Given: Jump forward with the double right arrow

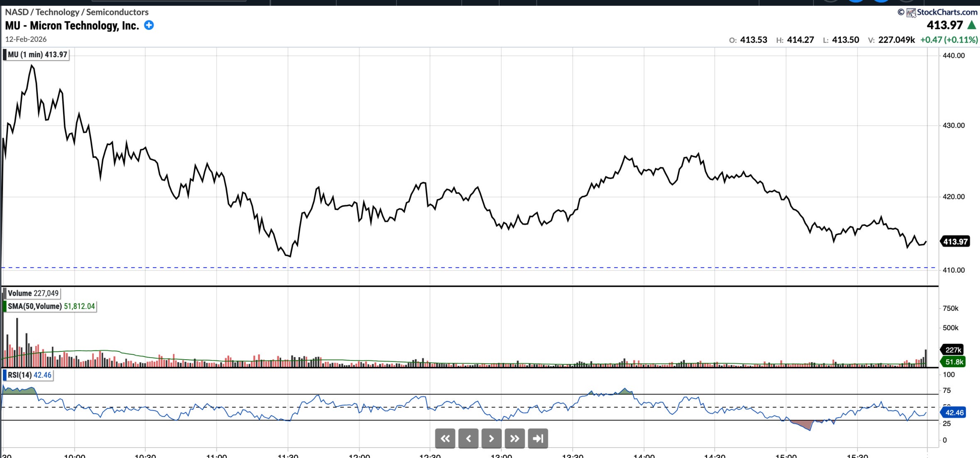Looking at the screenshot, I should click(x=514, y=439).
